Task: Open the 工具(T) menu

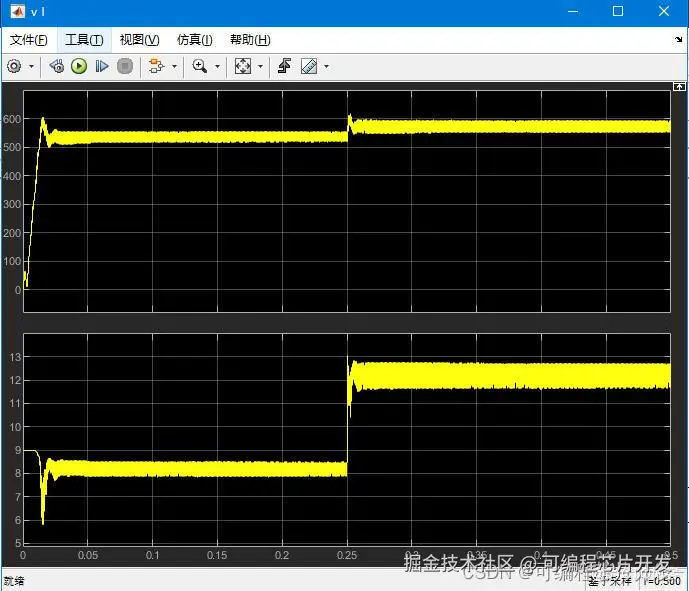Action: (84, 40)
